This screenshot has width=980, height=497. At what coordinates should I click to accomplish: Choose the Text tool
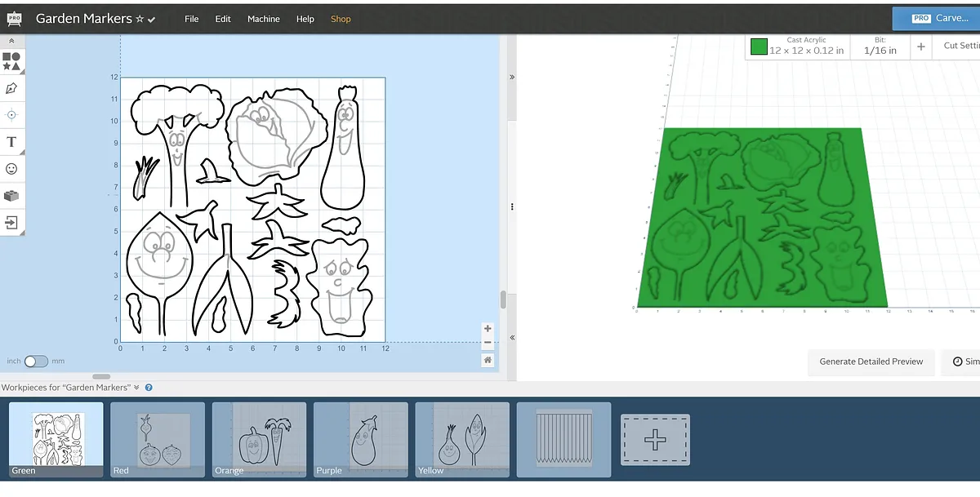point(11,142)
